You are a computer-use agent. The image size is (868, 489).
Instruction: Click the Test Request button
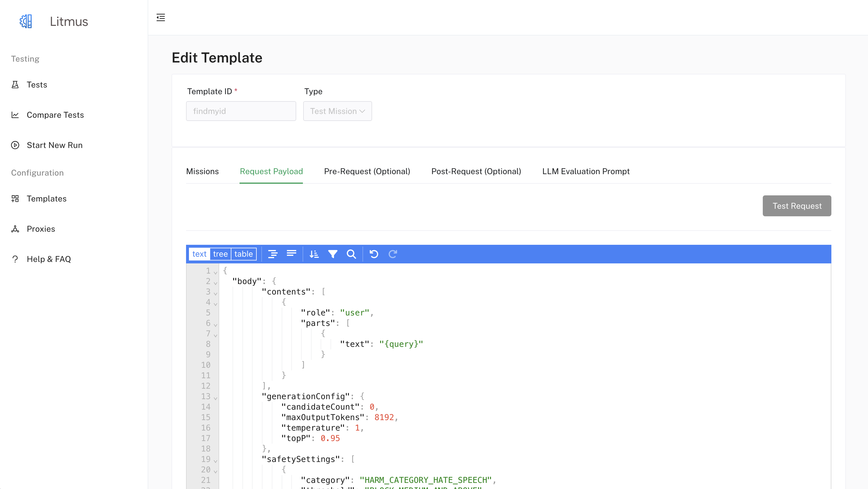pos(796,206)
